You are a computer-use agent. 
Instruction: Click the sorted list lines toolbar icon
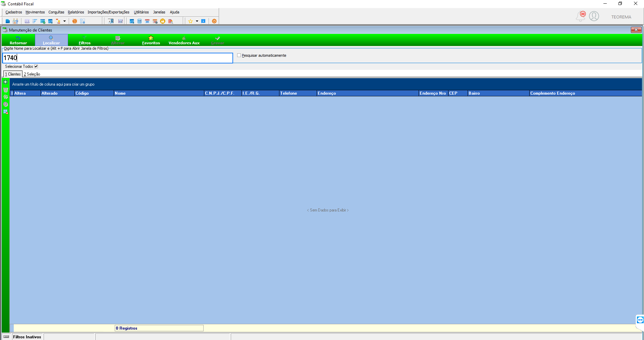[x=35, y=21]
